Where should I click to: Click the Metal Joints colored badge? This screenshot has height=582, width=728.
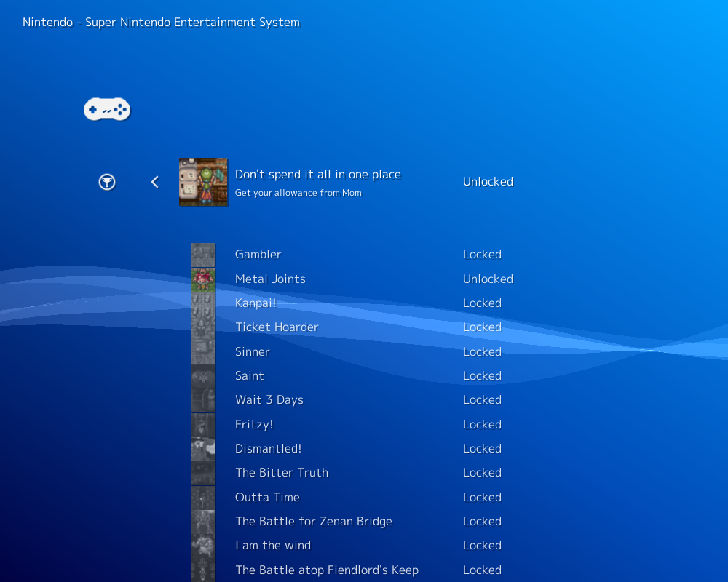pyautogui.click(x=202, y=279)
